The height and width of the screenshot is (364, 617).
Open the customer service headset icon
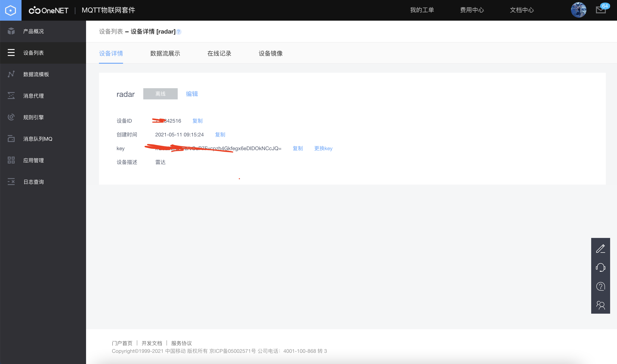click(601, 268)
